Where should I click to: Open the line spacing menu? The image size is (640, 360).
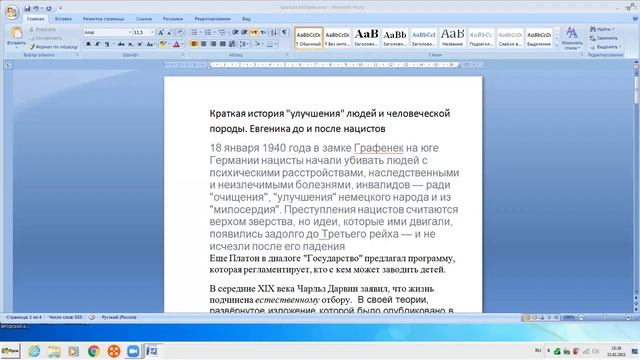pyautogui.click(x=243, y=44)
